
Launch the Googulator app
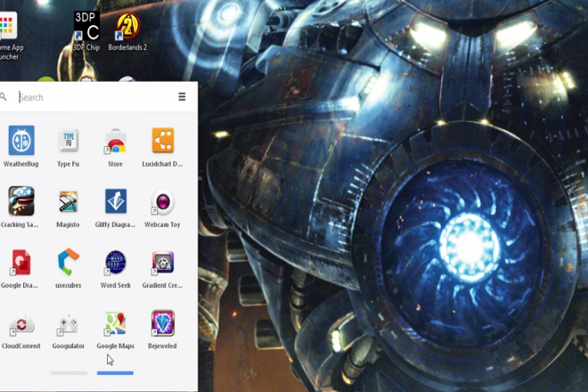pos(68,324)
